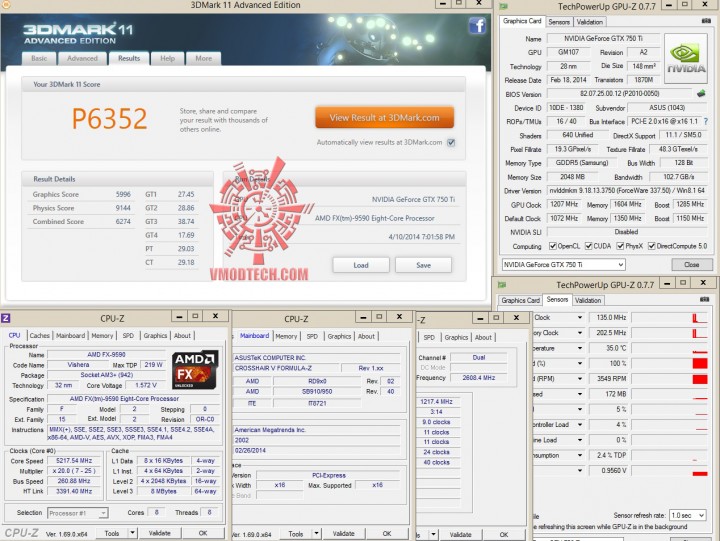Image resolution: width=720 pixels, height=541 pixels.
Task: Click the P6352 score text
Action: [x=109, y=118]
